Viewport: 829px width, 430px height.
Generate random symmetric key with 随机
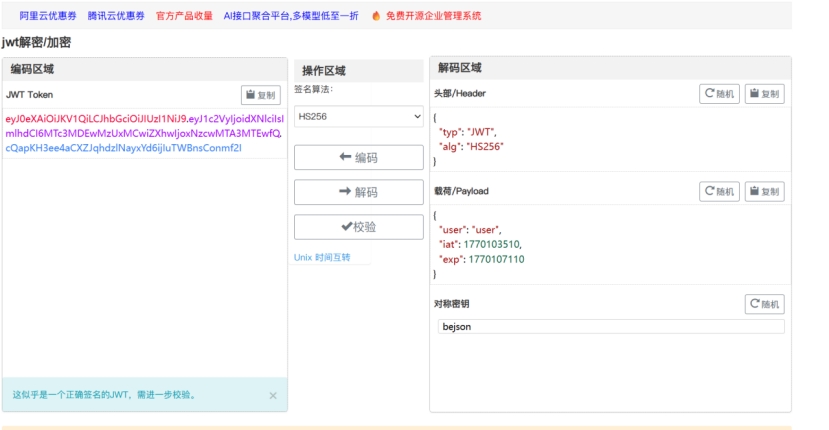coord(764,304)
